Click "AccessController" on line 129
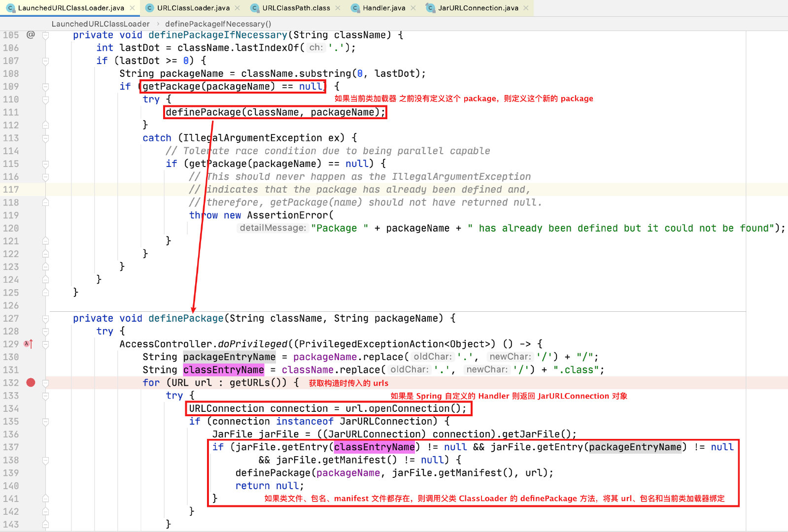This screenshot has width=788, height=532. point(166,344)
